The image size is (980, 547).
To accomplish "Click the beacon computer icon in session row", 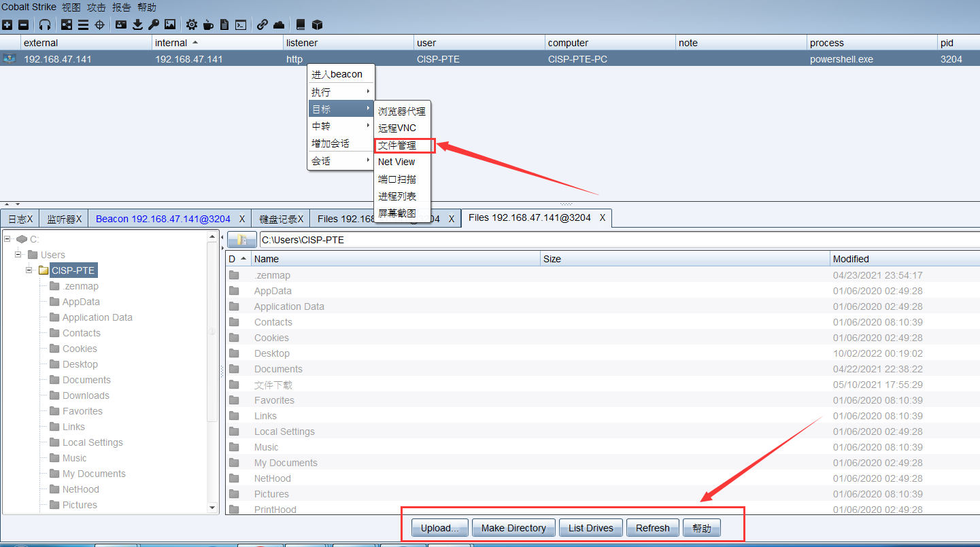I will pos(10,58).
